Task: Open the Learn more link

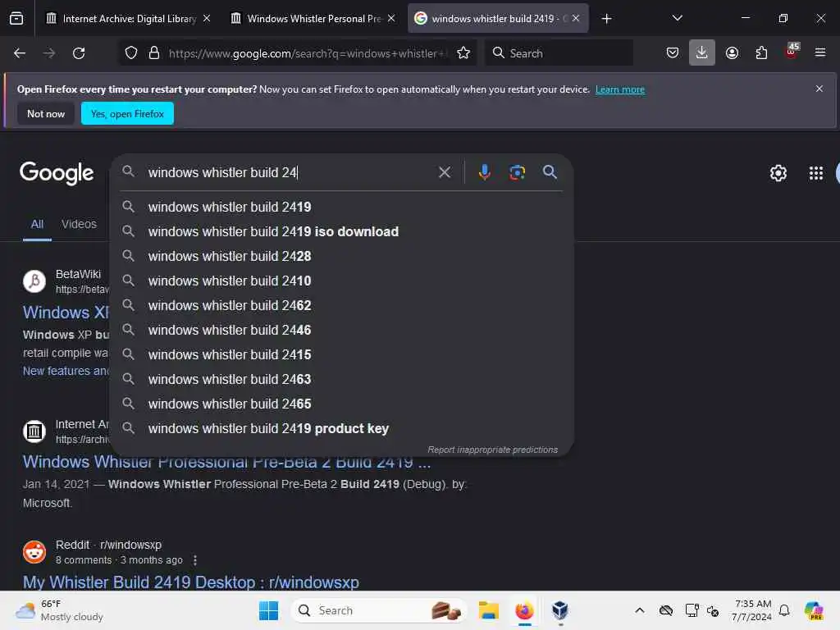Action: (x=620, y=89)
